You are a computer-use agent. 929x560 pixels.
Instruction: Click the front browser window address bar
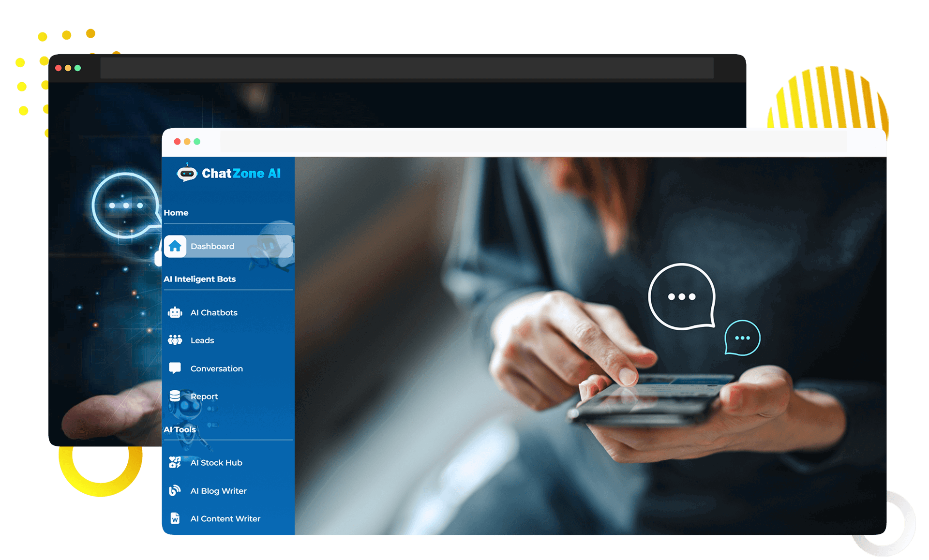(532, 142)
